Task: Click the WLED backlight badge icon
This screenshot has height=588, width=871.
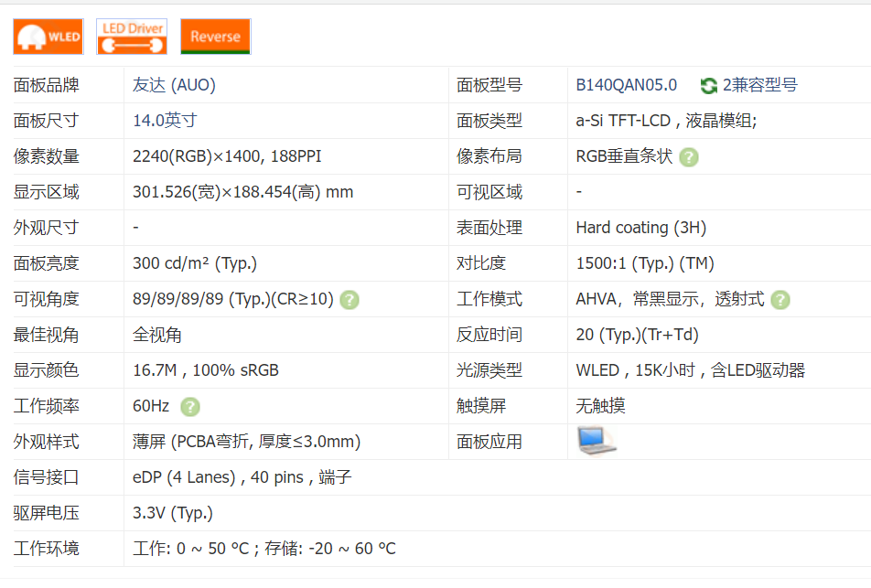Action: coord(48,37)
